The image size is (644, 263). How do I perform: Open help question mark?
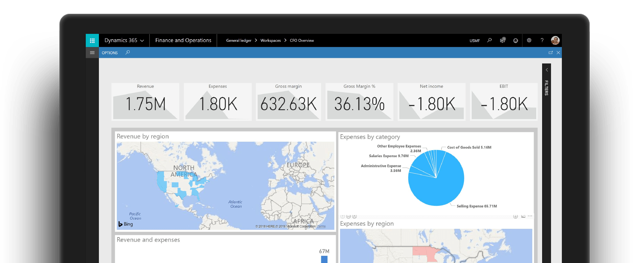tap(542, 40)
